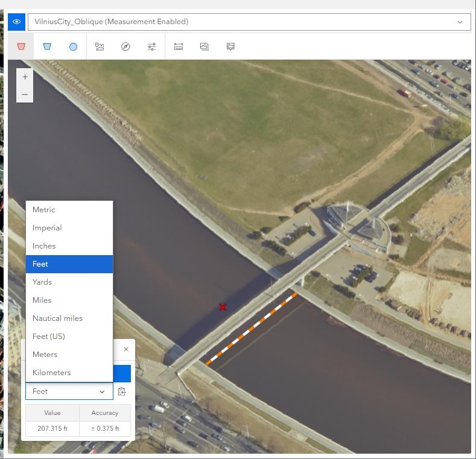Open the image adjustment sliders icon

(x=151, y=46)
